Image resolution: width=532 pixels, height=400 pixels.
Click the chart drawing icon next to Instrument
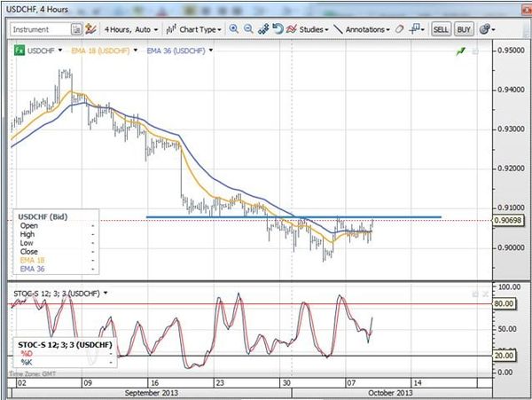(x=90, y=29)
